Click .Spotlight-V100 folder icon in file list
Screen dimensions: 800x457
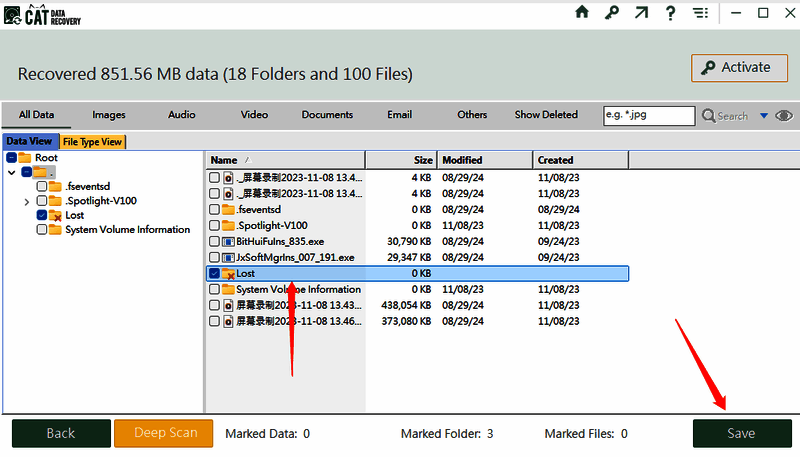point(228,225)
